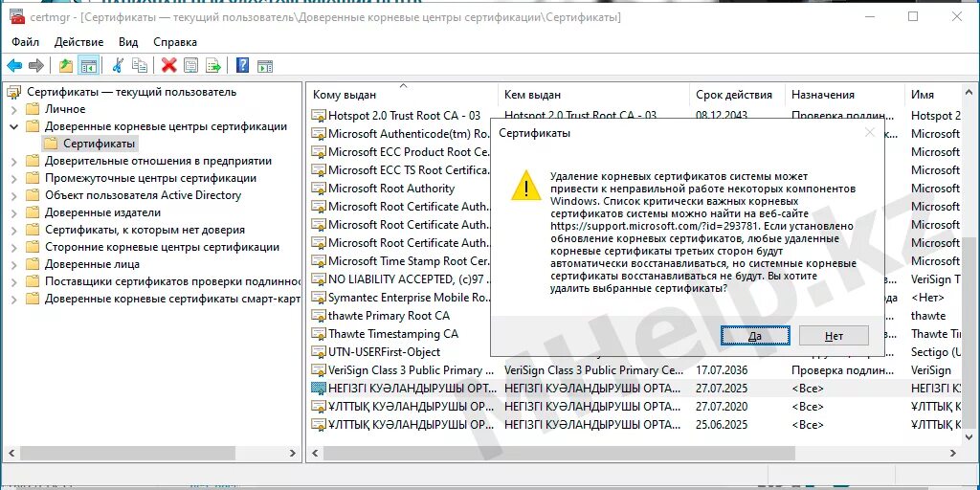This screenshot has width=980, height=490.
Task: Select certificate icon of Microsoft Root Authority
Action: click(x=319, y=189)
